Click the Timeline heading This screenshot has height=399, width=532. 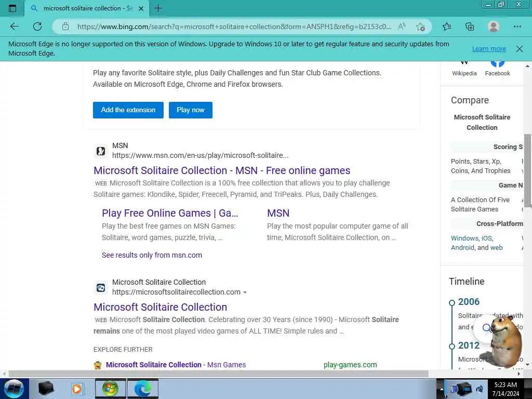point(467,282)
